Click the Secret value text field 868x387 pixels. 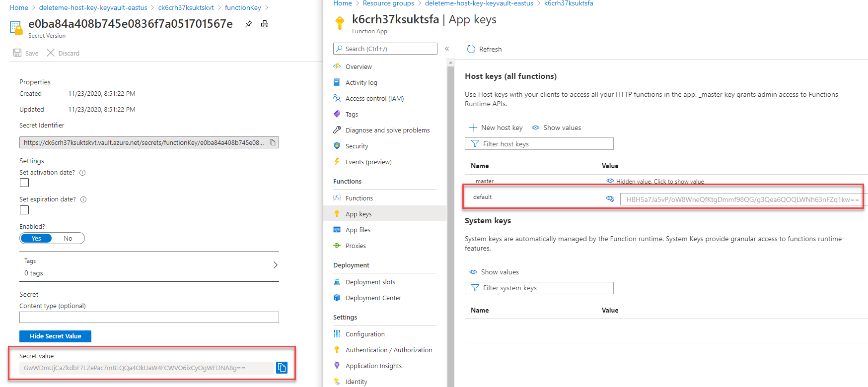click(x=147, y=368)
